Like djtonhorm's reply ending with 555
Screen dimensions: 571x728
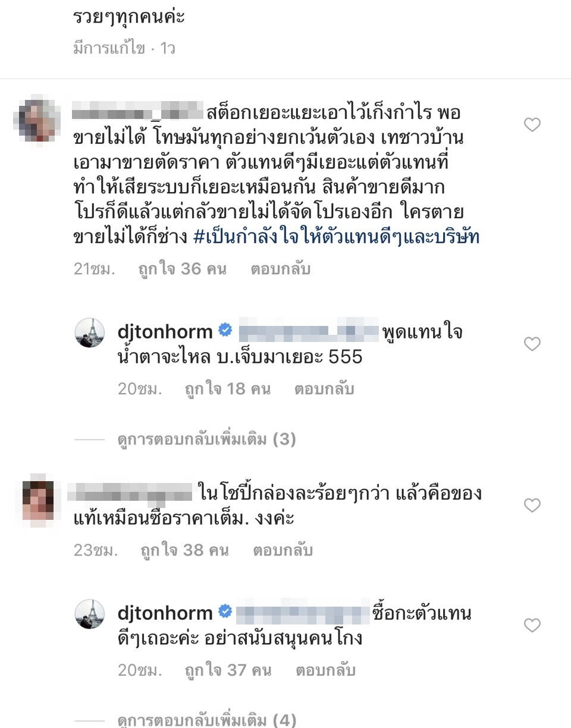point(532,344)
